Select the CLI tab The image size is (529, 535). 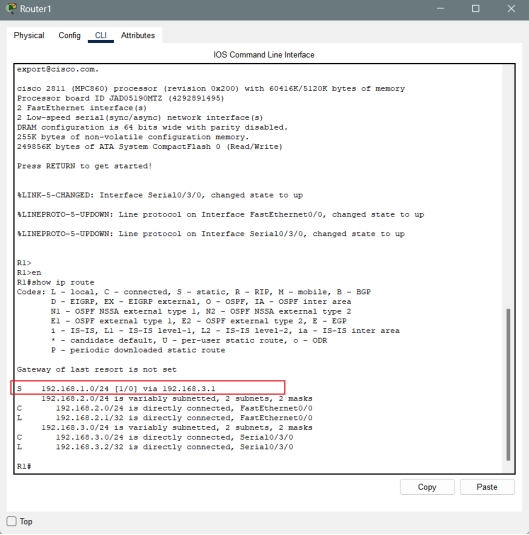click(x=101, y=35)
